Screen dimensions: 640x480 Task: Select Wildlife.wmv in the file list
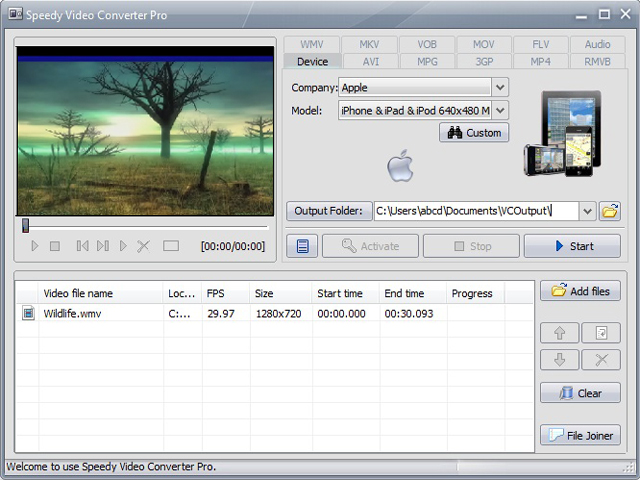tap(72, 314)
